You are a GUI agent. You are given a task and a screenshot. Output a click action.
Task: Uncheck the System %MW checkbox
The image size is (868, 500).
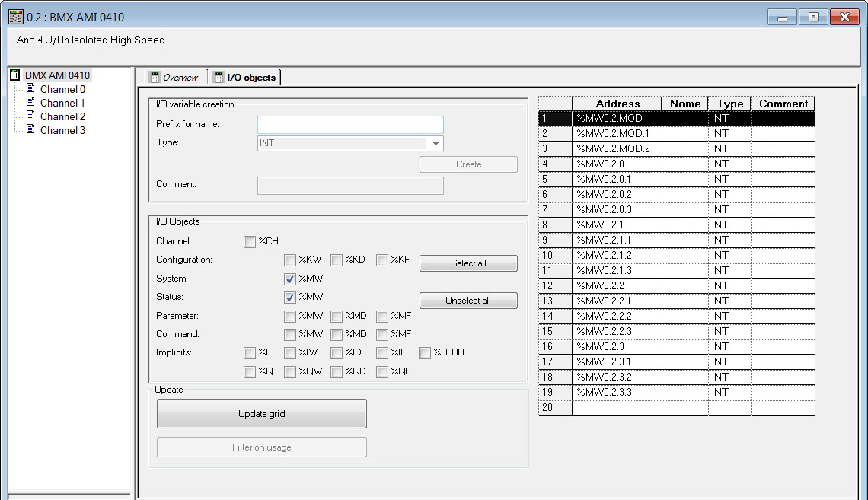pos(290,279)
